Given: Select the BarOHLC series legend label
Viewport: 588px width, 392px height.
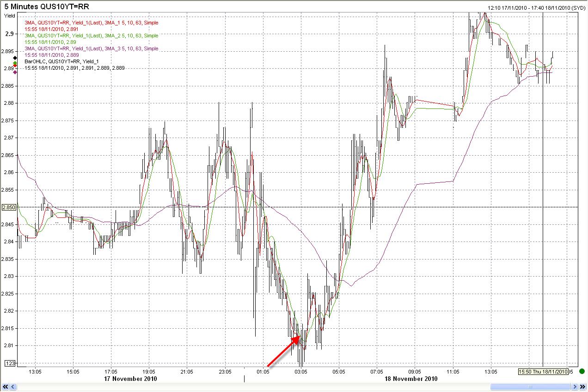Looking at the screenshot, I should pyautogui.click(x=61, y=61).
